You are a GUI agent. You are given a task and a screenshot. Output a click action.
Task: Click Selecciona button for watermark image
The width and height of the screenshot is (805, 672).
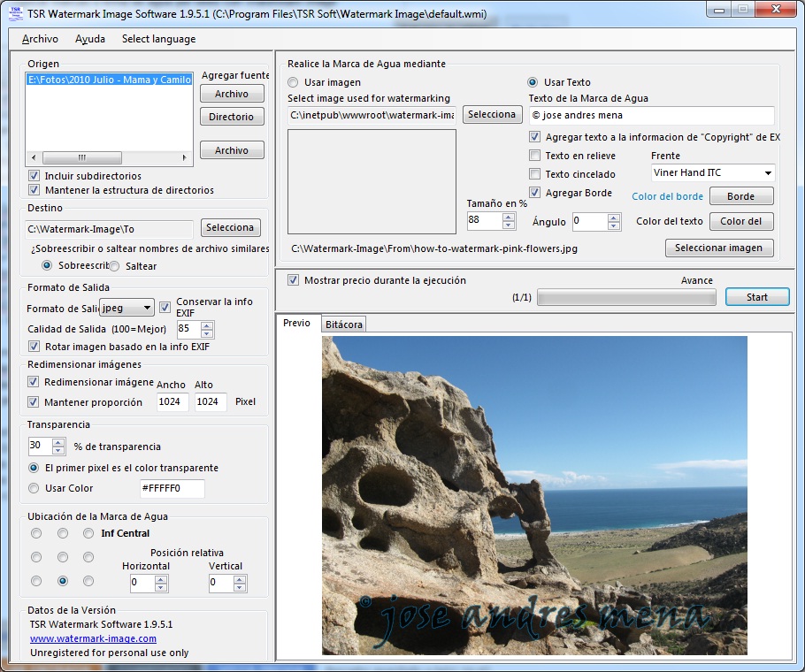point(492,114)
